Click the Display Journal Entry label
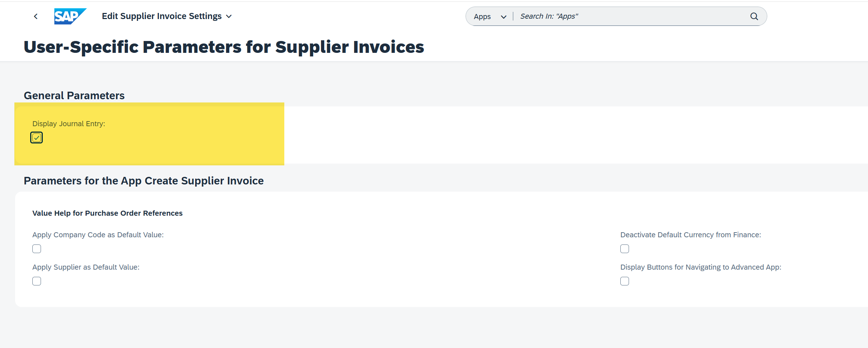Image resolution: width=868 pixels, height=348 pixels. click(x=69, y=124)
